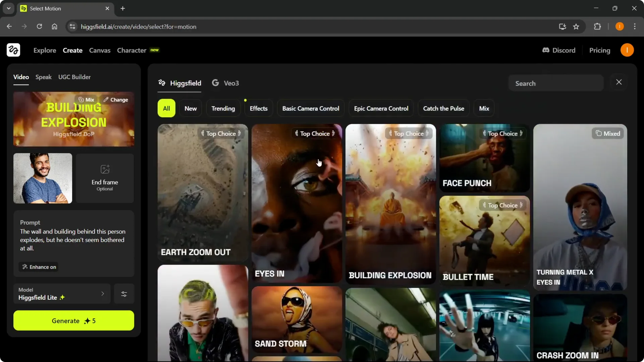Reload the page

pos(39,27)
